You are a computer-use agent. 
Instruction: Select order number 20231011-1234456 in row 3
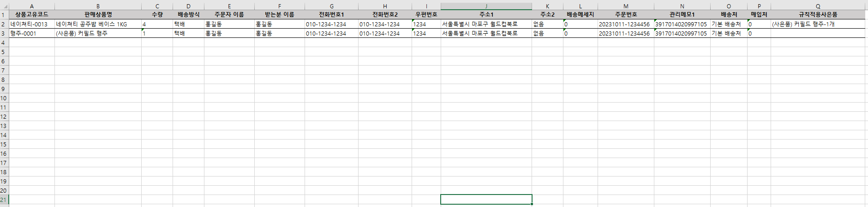626,33
